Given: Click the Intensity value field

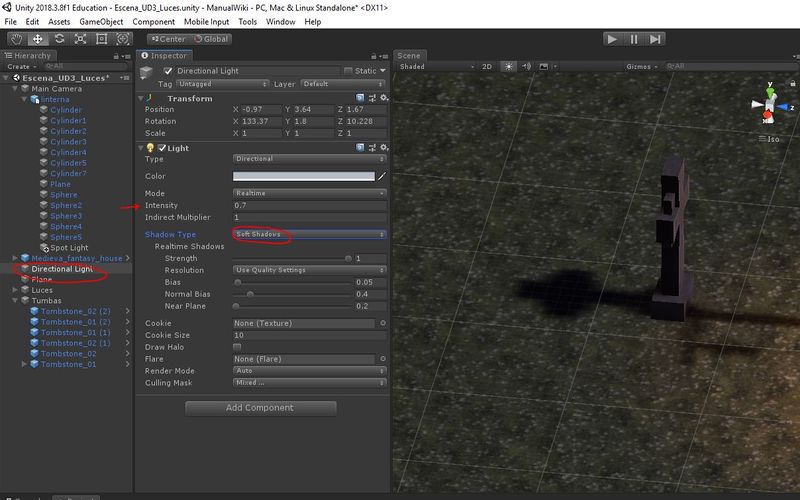Looking at the screenshot, I should 309,205.
